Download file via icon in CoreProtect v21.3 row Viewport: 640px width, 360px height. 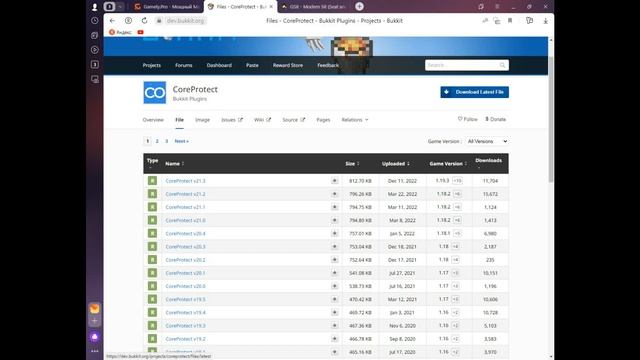coord(334,181)
